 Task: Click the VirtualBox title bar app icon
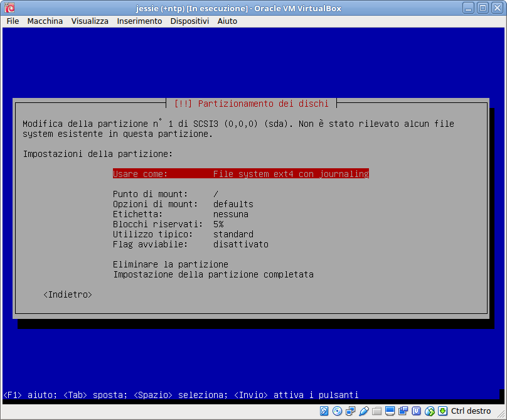pos(9,8)
